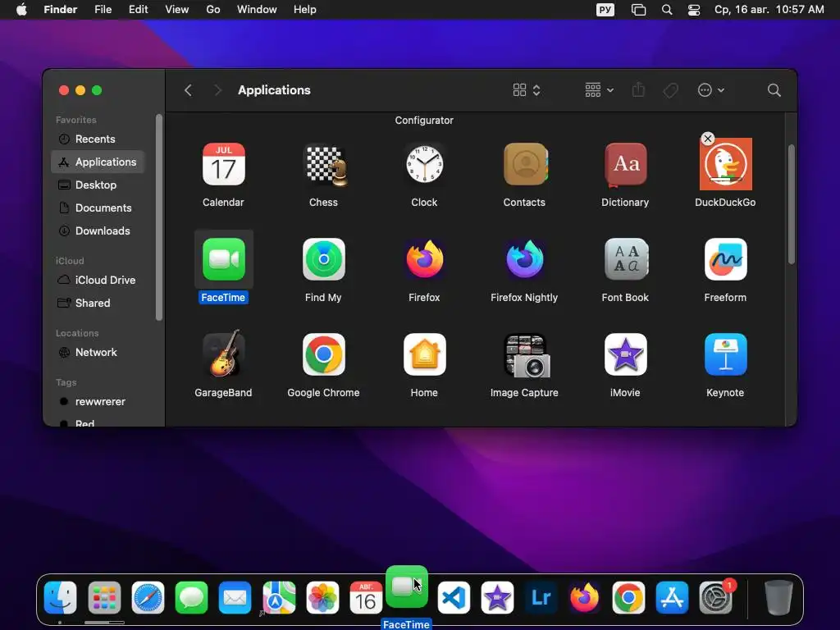Open Network in the sidebar
The width and height of the screenshot is (840, 630).
pyautogui.click(x=98, y=353)
